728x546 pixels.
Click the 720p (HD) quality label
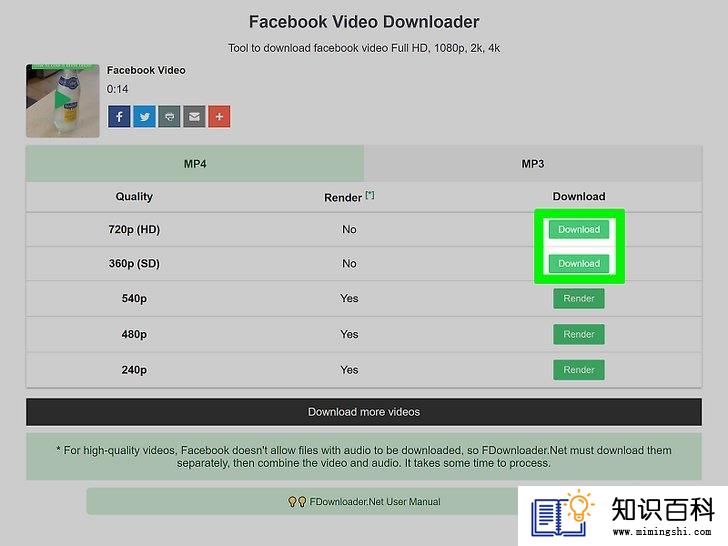click(x=134, y=229)
